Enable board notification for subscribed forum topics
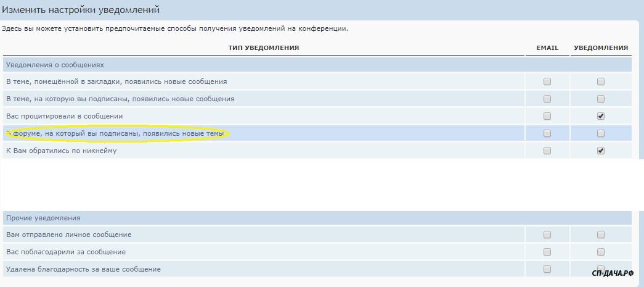Screen dimensions: 644x287 pos(601,133)
